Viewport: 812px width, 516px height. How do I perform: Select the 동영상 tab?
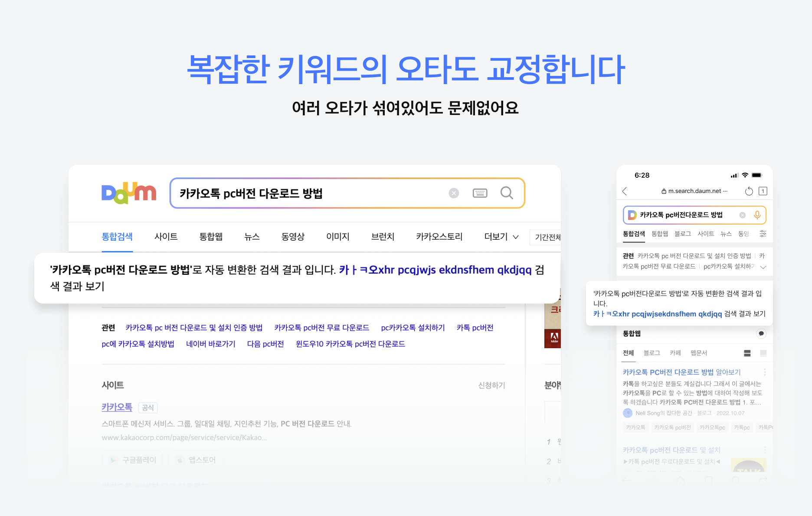[293, 237]
